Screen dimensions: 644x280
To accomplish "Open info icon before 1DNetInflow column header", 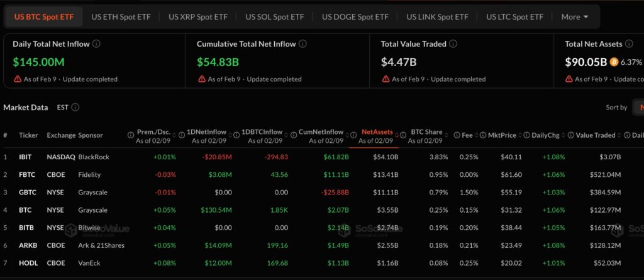I will (182, 135).
